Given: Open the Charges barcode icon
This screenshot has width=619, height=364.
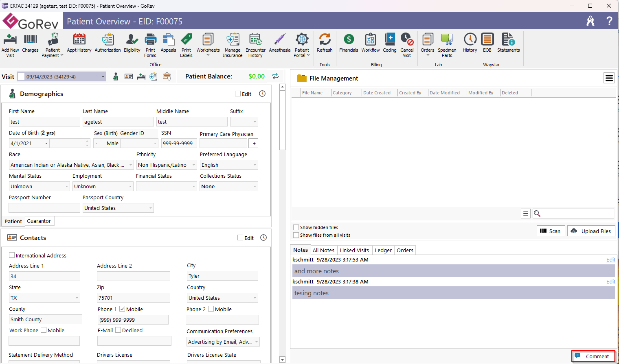Looking at the screenshot, I should click(30, 43).
